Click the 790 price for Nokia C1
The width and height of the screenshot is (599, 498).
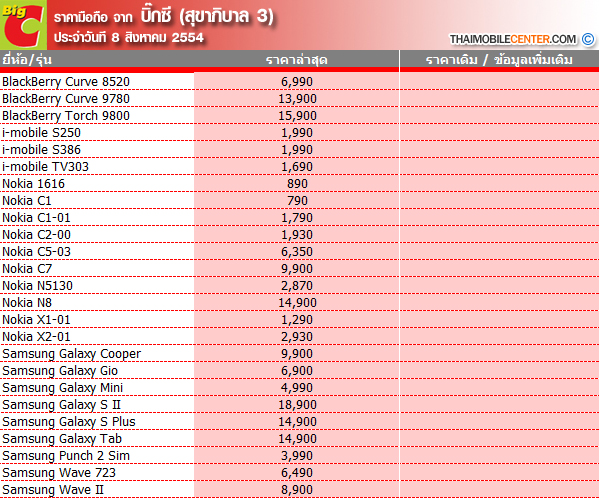[x=297, y=201]
